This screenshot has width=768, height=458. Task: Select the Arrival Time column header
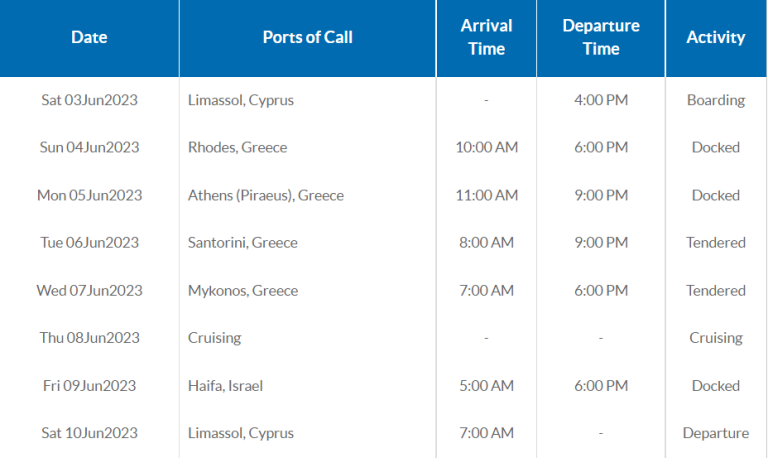486,38
